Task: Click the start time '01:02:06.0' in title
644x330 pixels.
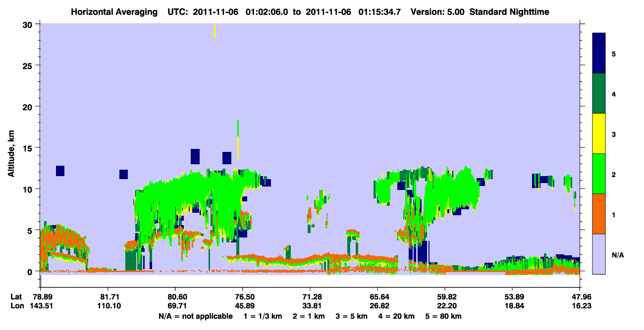Action: pyautogui.click(x=268, y=12)
